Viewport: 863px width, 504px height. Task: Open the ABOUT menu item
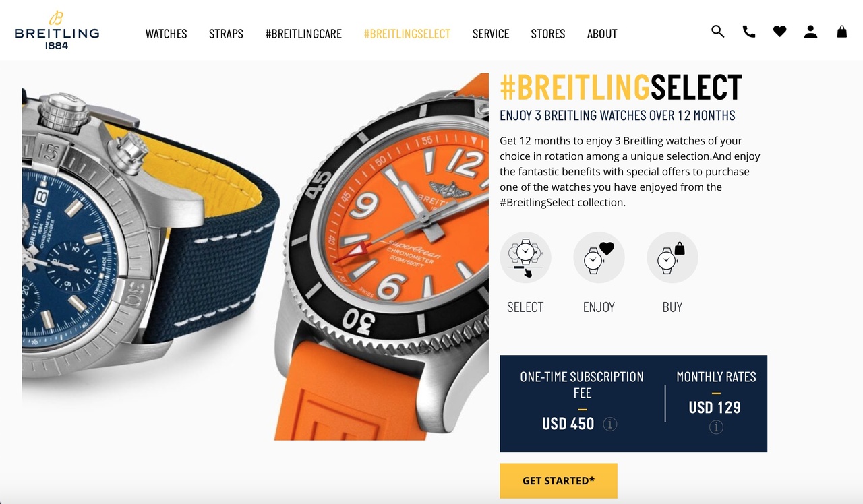click(x=602, y=34)
